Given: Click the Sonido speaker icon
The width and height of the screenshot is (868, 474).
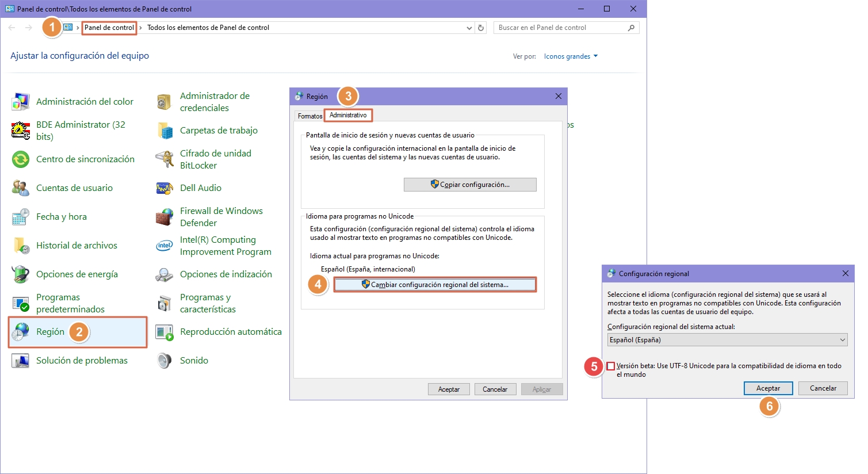Looking at the screenshot, I should click(x=165, y=361).
